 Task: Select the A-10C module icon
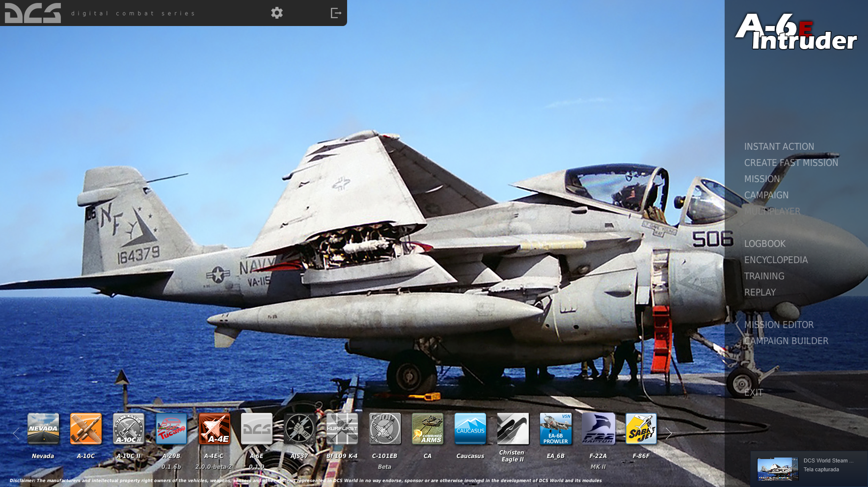click(x=86, y=429)
